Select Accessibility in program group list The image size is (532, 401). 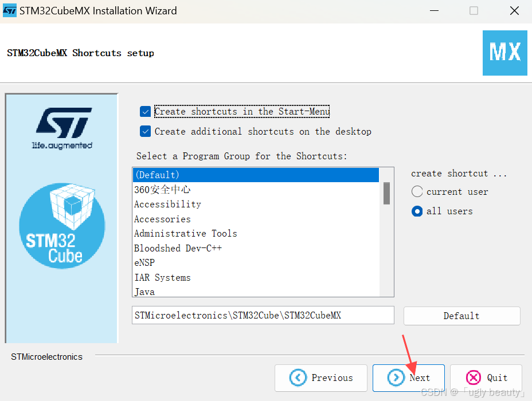256,204
